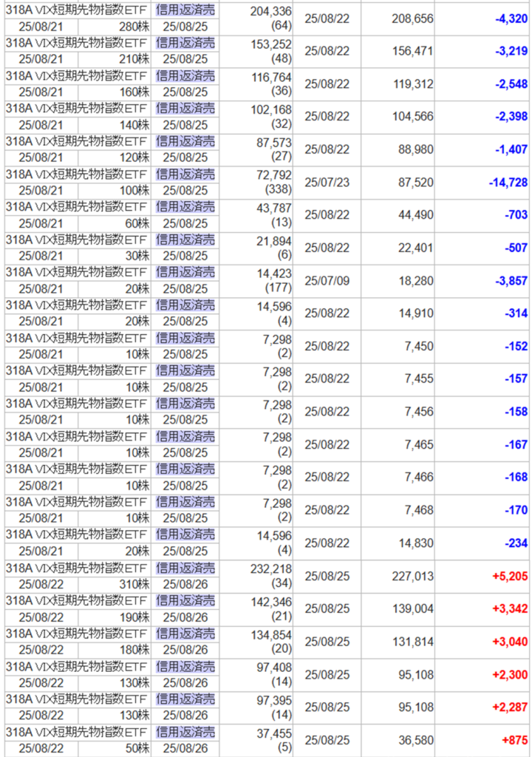Select the sale amount 97,408

[273, 668]
